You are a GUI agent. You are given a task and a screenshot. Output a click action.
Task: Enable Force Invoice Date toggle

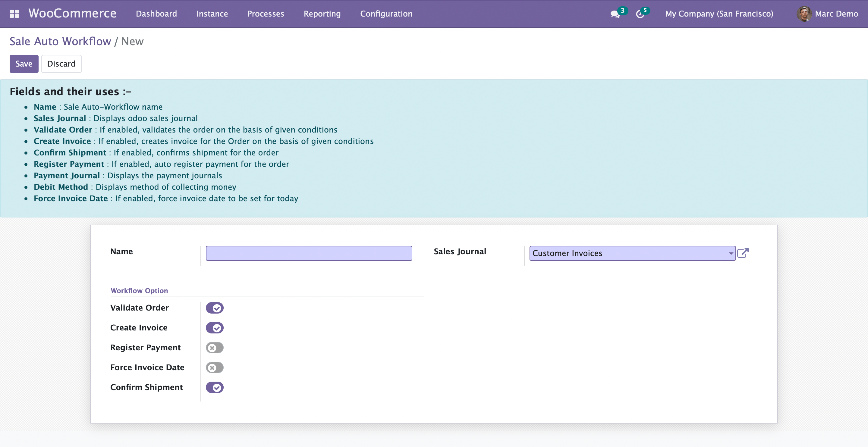click(x=215, y=367)
